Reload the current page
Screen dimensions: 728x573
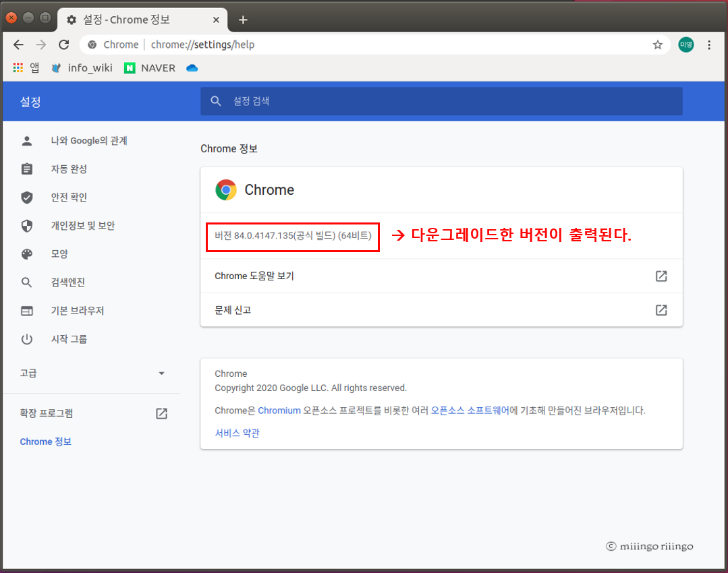point(63,44)
